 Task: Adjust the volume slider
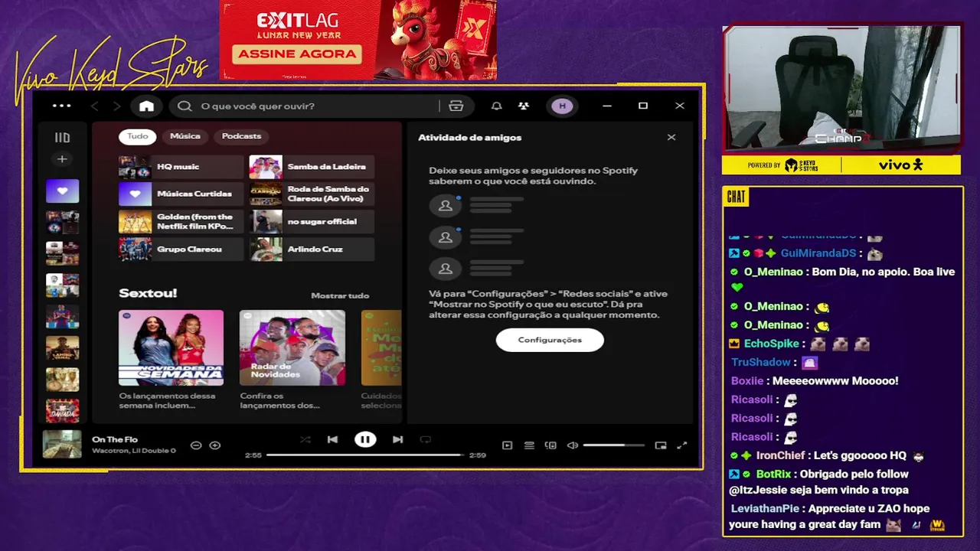613,445
